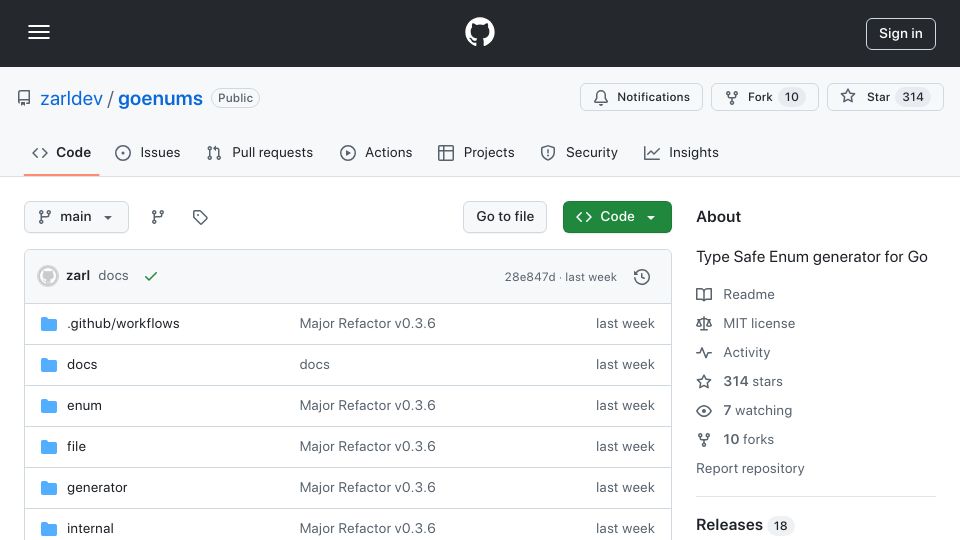Image resolution: width=960 pixels, height=540 pixels.
Task: Open 'docs' commit message in docs row
Action: point(315,364)
